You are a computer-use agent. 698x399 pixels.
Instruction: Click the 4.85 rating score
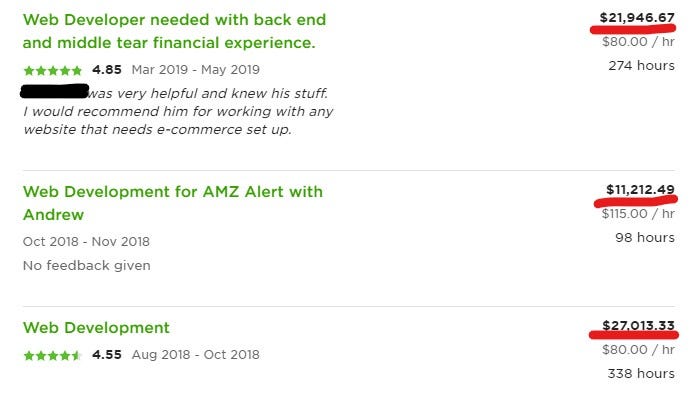click(107, 70)
